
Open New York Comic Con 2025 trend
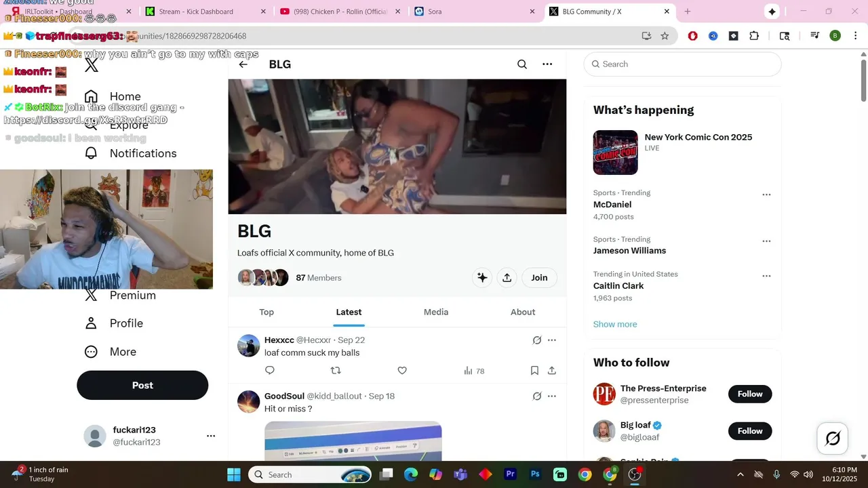pos(683,152)
